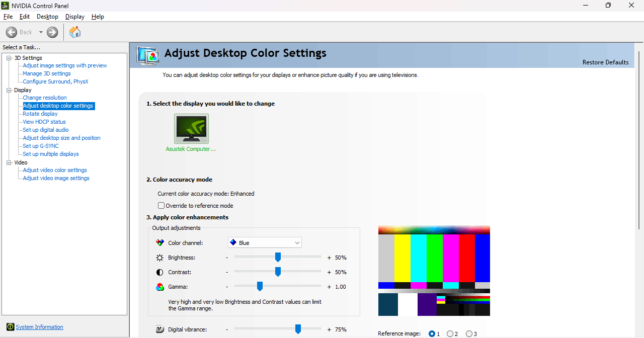The image size is (644, 338).
Task: Click the Contrast slider handle
Action: [278, 272]
